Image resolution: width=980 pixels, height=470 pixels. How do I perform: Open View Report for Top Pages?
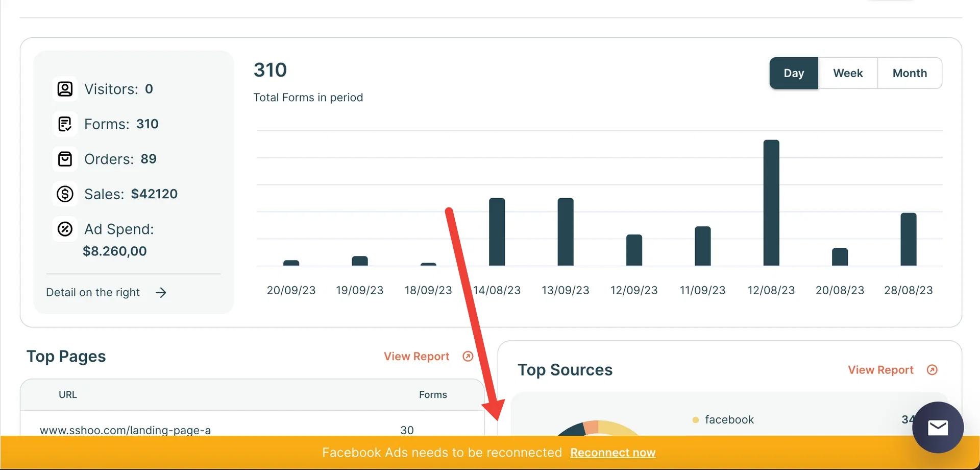click(x=416, y=357)
